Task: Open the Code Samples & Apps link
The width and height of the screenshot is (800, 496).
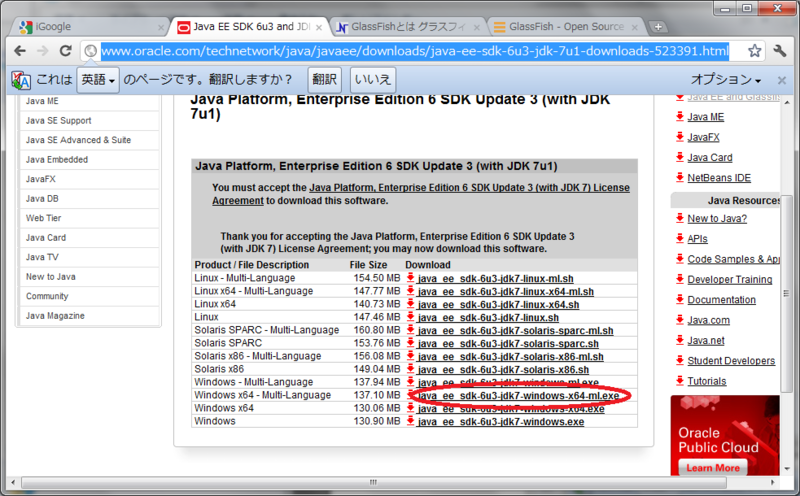Action: pos(733,259)
